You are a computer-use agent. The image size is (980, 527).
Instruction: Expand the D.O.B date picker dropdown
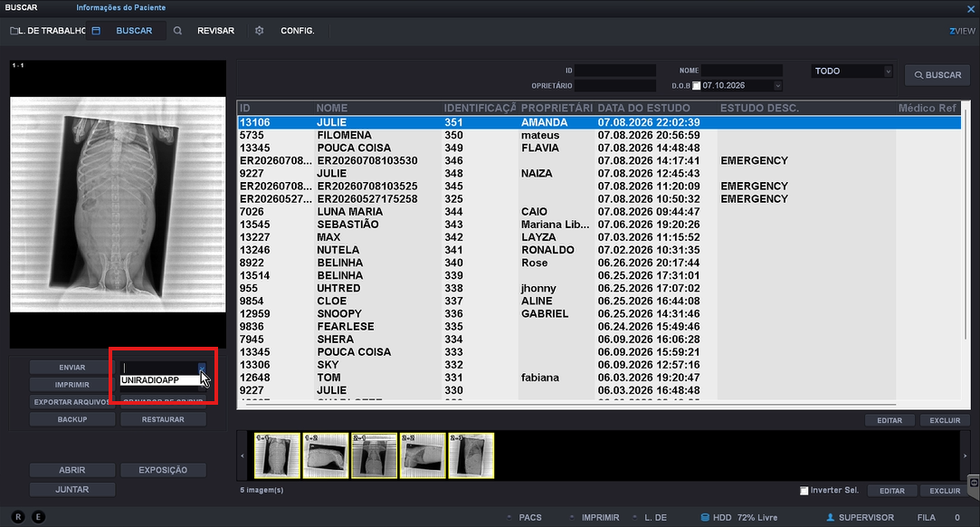777,86
